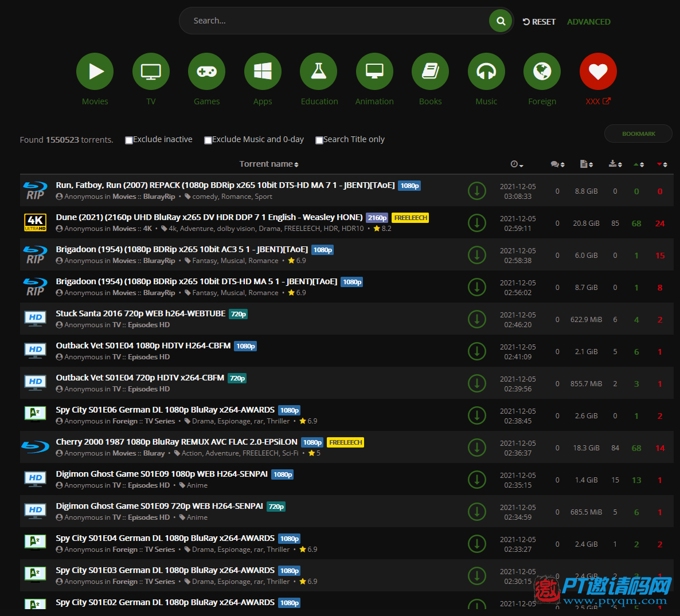The height and width of the screenshot is (616, 680).
Task: Toggle Exclude Music and 0-day checkbox
Action: coord(208,140)
